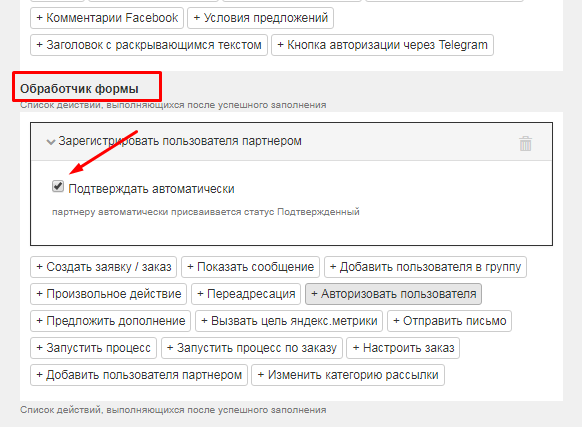582x427 pixels.
Task: Add 'Произвольное действие' handler
Action: tap(108, 294)
